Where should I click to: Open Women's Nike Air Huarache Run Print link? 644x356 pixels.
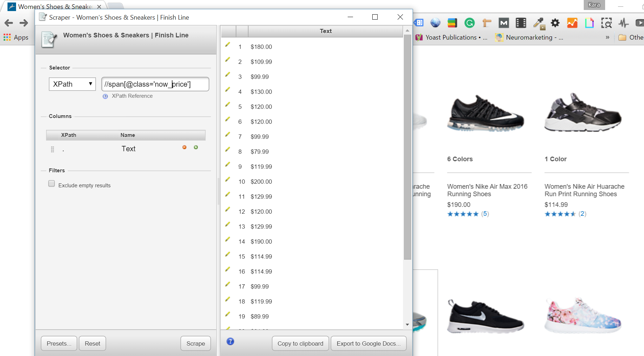[x=584, y=190]
